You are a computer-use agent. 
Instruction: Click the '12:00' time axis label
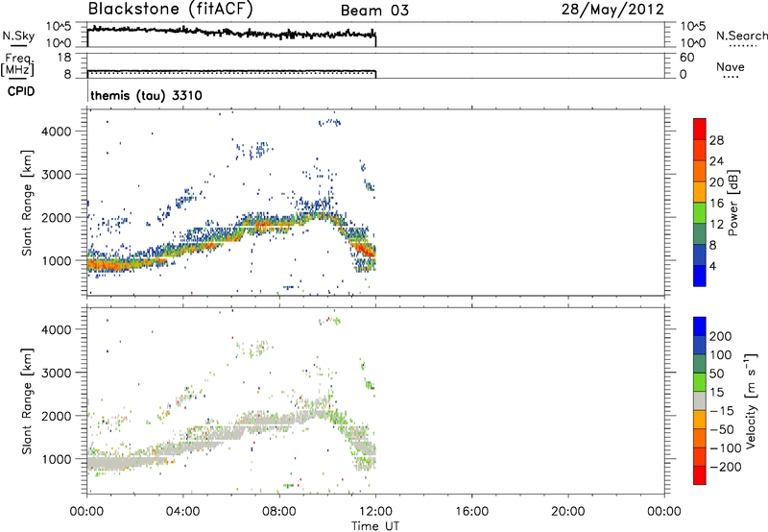[x=375, y=512]
